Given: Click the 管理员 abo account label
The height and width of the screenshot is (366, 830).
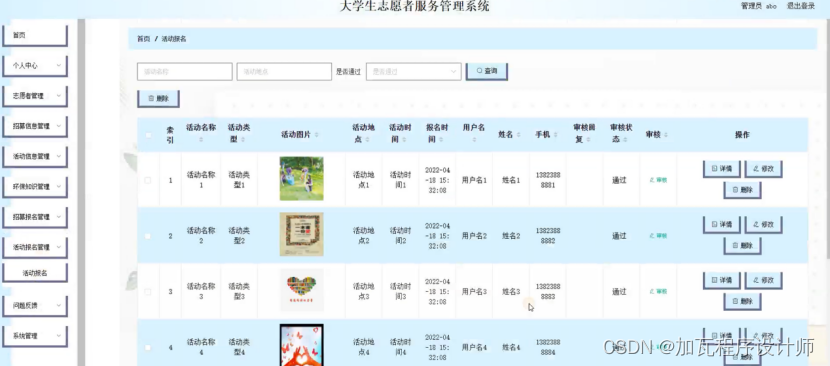Looking at the screenshot, I should tap(759, 6).
